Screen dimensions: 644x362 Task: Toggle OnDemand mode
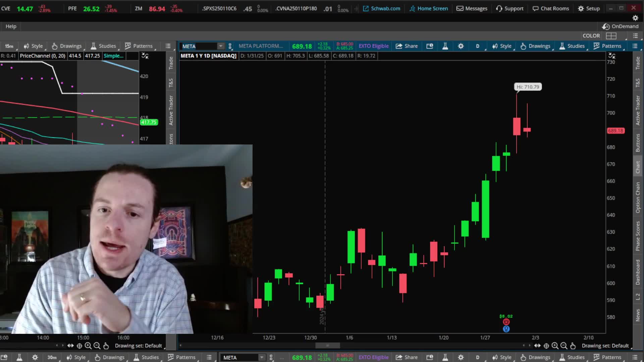tap(620, 26)
